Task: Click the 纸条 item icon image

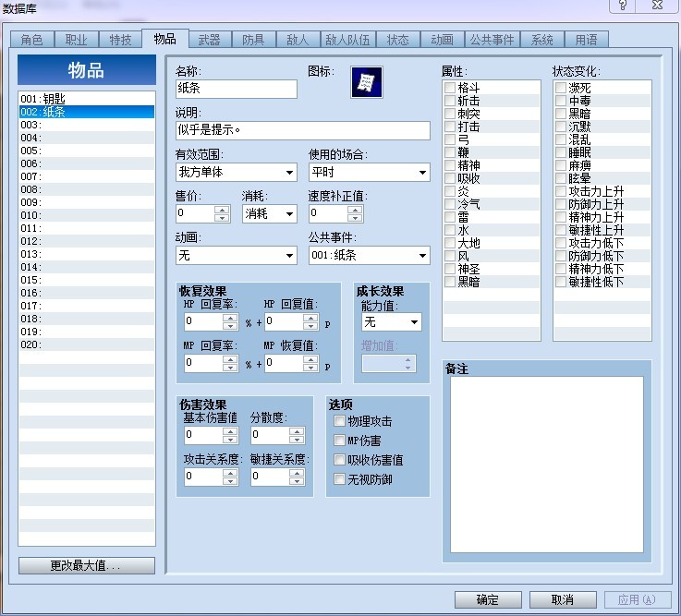Action: coord(367,82)
